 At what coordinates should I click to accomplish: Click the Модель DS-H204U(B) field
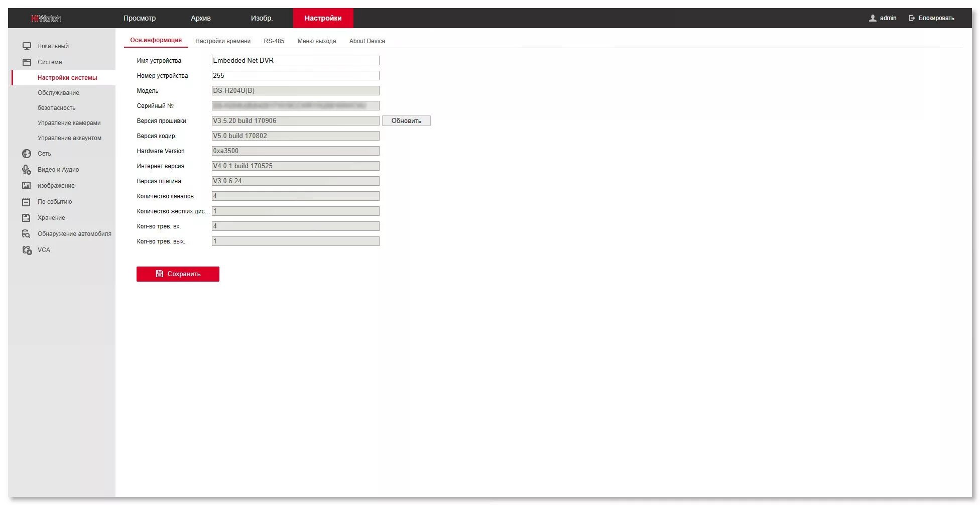tap(295, 91)
